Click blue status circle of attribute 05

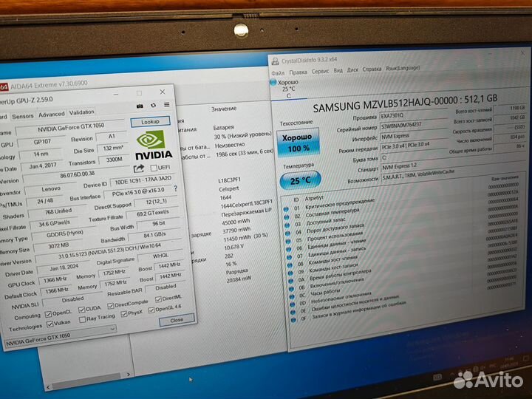pos(288,241)
